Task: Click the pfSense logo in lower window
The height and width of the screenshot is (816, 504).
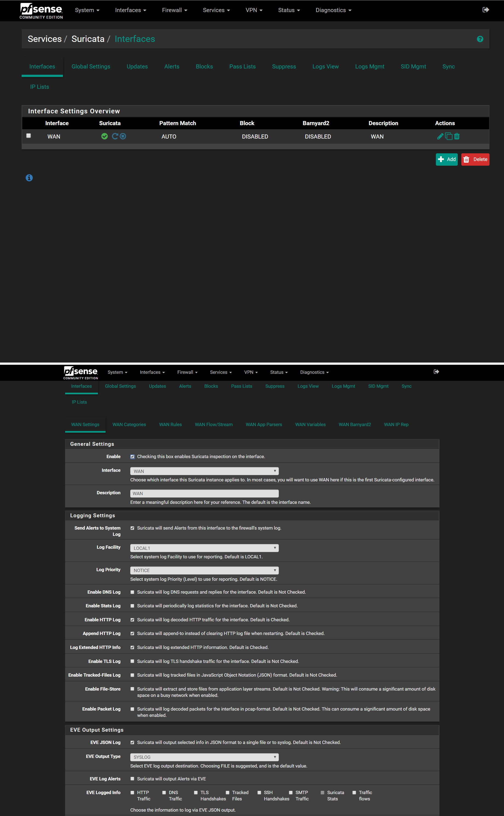Action: tap(81, 373)
